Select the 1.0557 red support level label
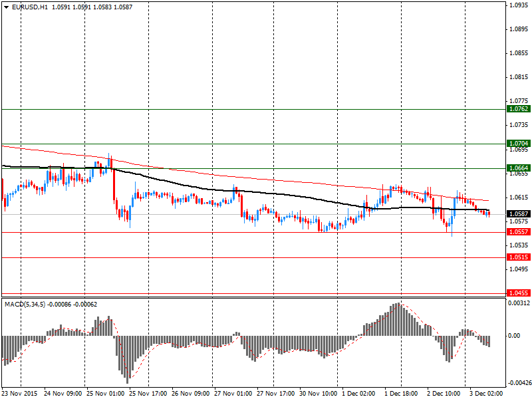532x399 pixels. coord(519,231)
